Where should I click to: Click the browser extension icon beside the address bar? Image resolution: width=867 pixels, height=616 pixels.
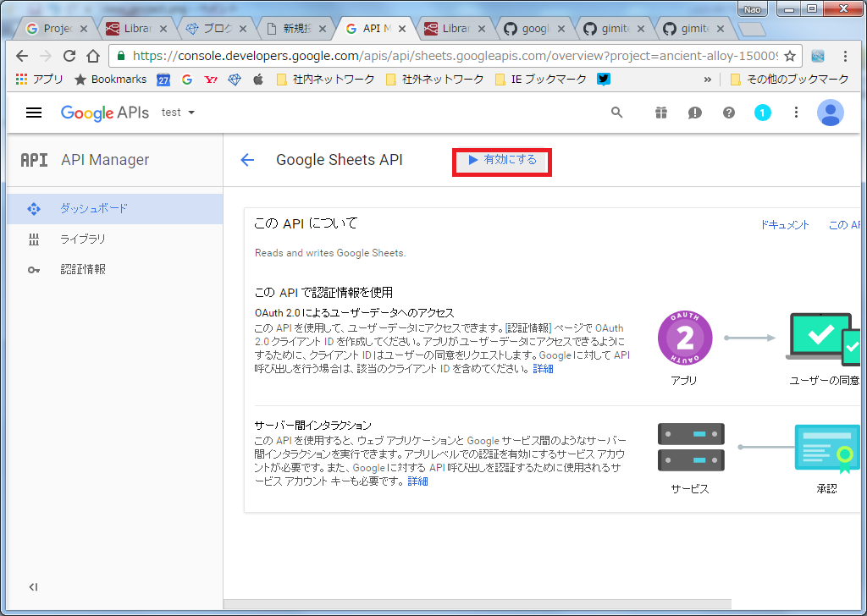click(x=818, y=56)
